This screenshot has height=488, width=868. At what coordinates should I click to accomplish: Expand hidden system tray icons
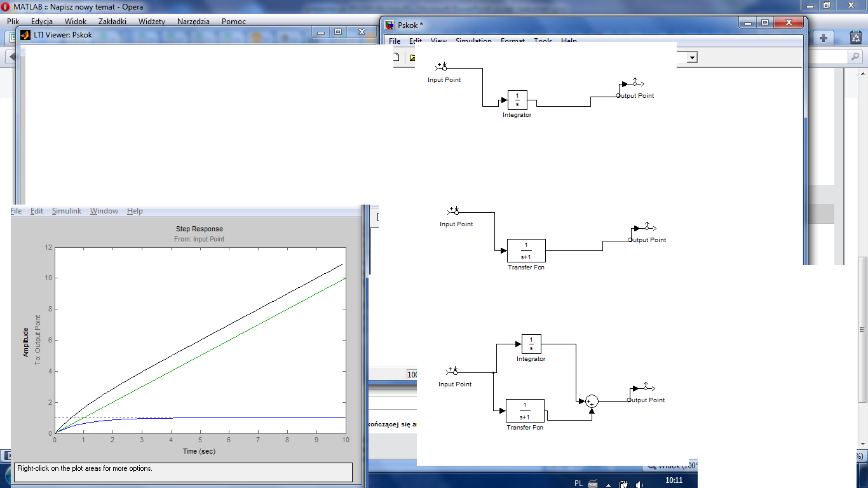pos(607,485)
